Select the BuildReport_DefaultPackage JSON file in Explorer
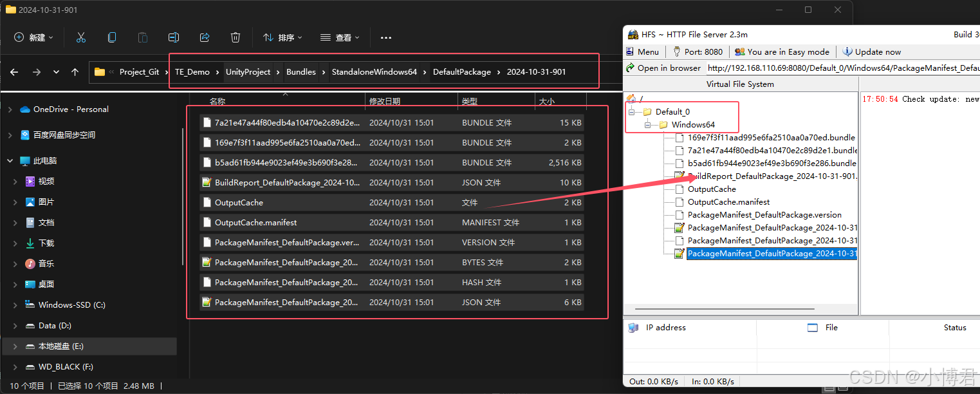The width and height of the screenshot is (980, 394). 391,182
